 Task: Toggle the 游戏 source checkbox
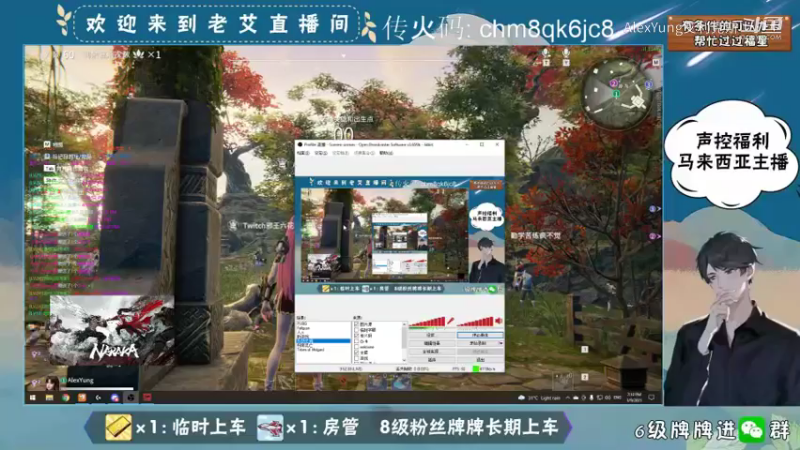point(357,358)
